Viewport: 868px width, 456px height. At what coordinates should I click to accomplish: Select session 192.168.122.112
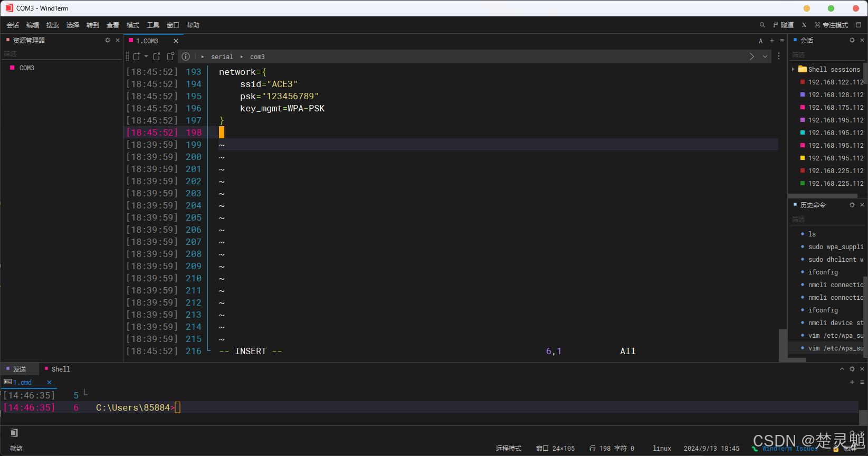tap(836, 82)
